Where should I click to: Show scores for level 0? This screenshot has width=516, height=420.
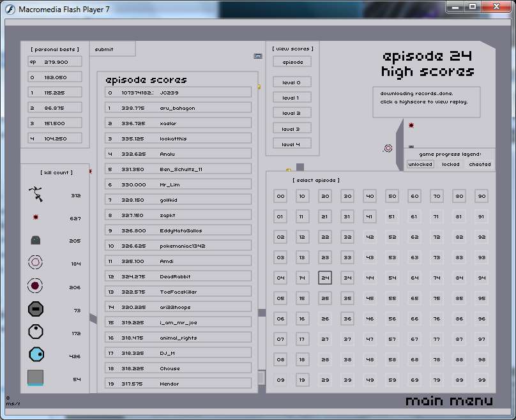coord(291,82)
